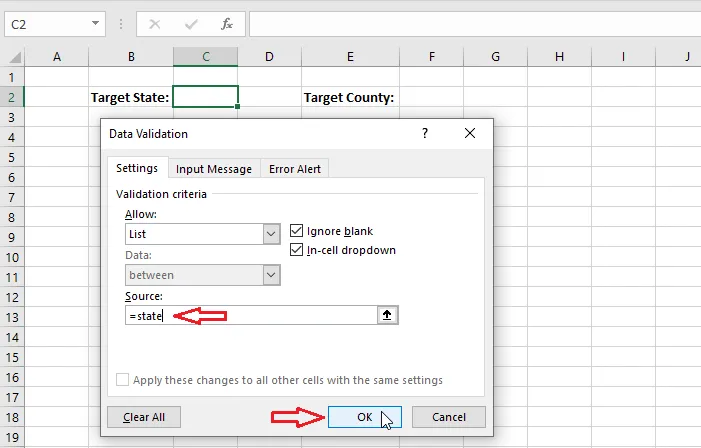Image resolution: width=701 pixels, height=448 pixels.
Task: Toggle the Ignore blank checkbox
Action: pos(296,231)
